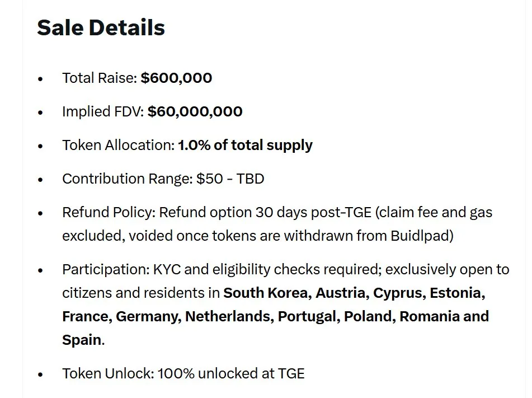Click "Germany" in the country list

coord(148,316)
